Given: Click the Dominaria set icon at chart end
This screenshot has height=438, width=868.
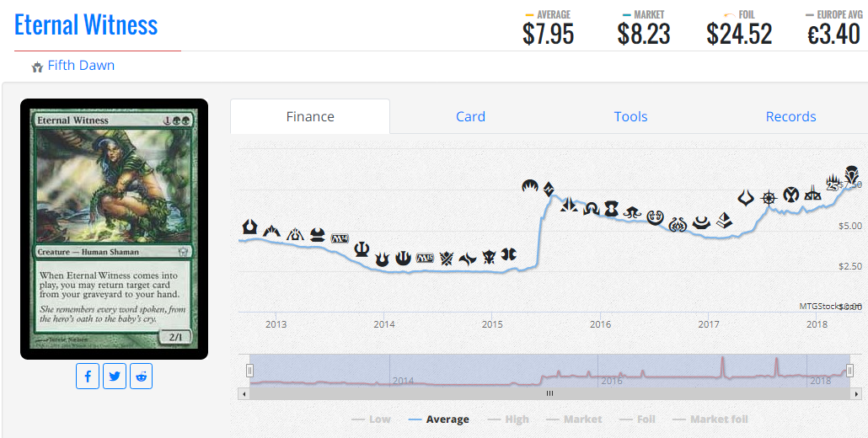Looking at the screenshot, I should pos(852,174).
